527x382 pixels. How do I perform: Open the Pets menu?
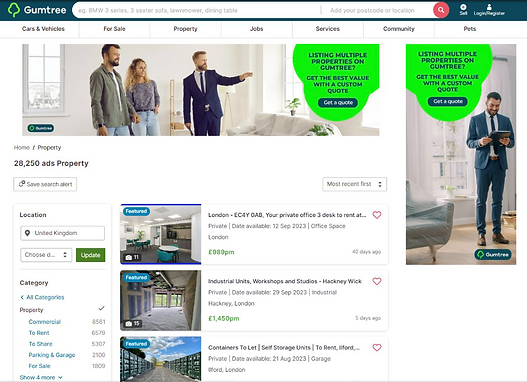[470, 29]
